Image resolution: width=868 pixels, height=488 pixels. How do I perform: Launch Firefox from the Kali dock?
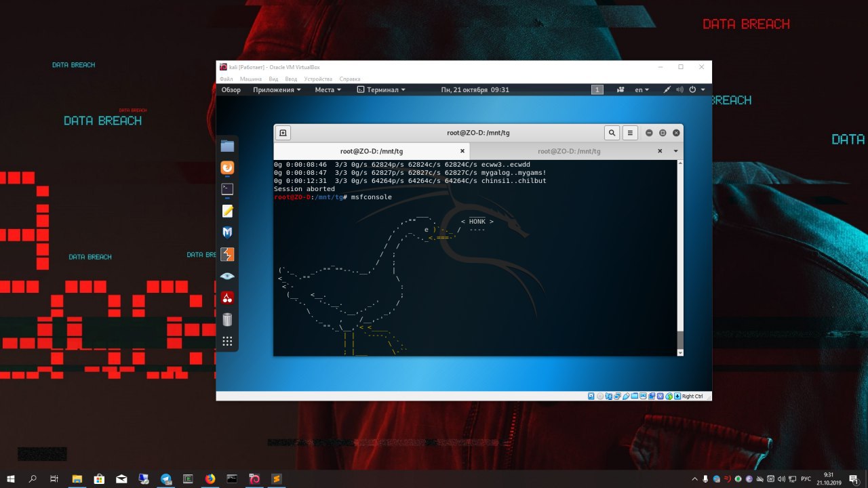[227, 167]
